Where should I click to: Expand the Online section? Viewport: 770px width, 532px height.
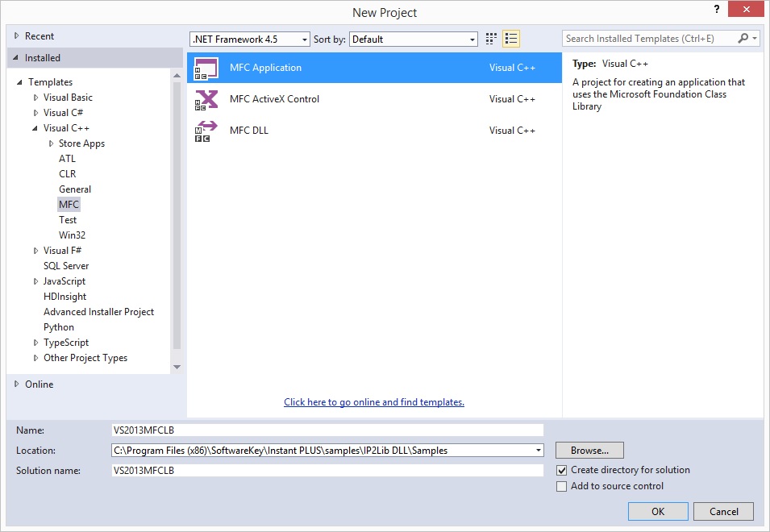(17, 384)
